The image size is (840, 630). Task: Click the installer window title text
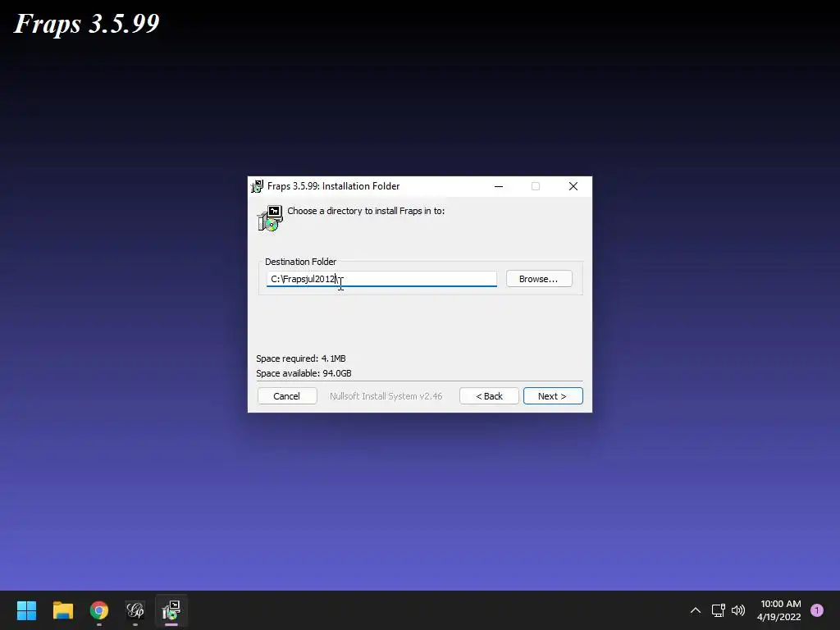coord(333,186)
